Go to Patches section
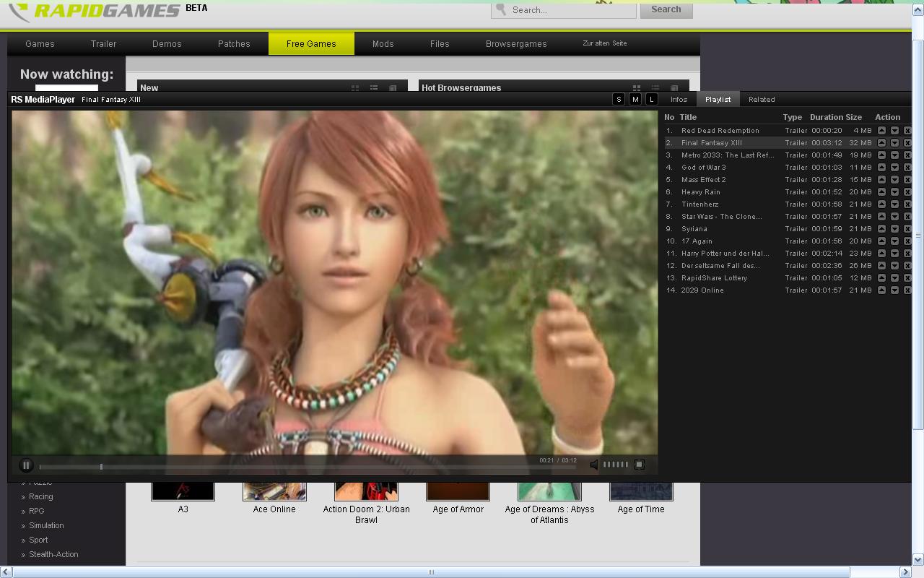The width and height of the screenshot is (924, 578). (x=234, y=43)
